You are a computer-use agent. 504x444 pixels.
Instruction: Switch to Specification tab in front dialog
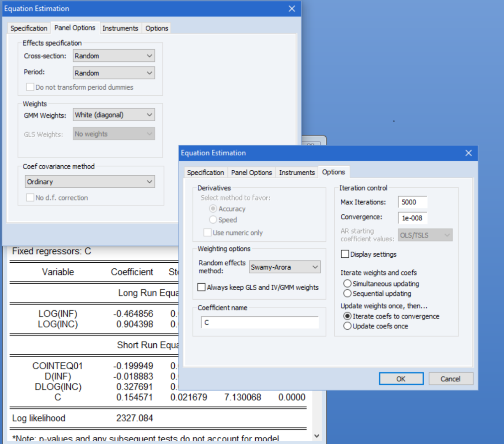pyautogui.click(x=206, y=172)
